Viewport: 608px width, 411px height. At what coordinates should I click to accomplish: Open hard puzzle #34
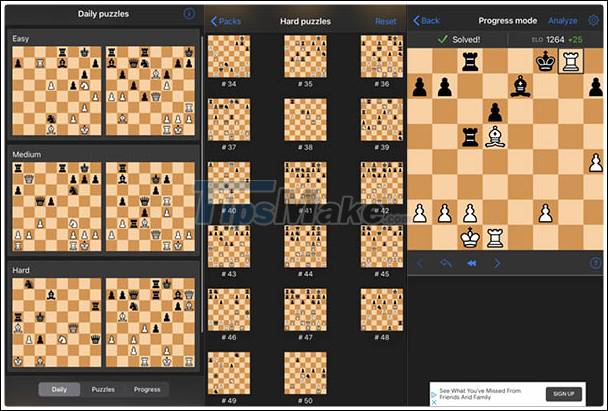tap(229, 57)
